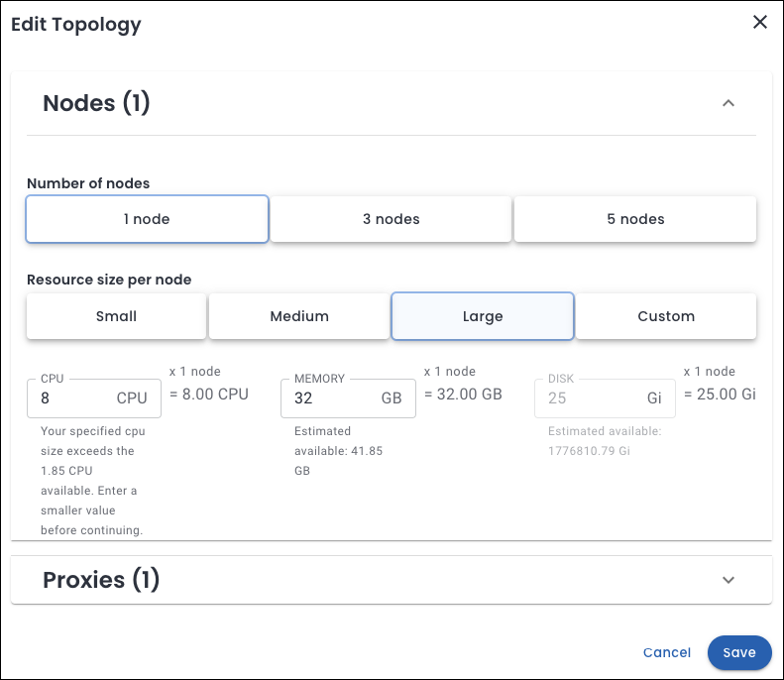Cancel the topology changes
Screen dimensions: 784x680
667,652
